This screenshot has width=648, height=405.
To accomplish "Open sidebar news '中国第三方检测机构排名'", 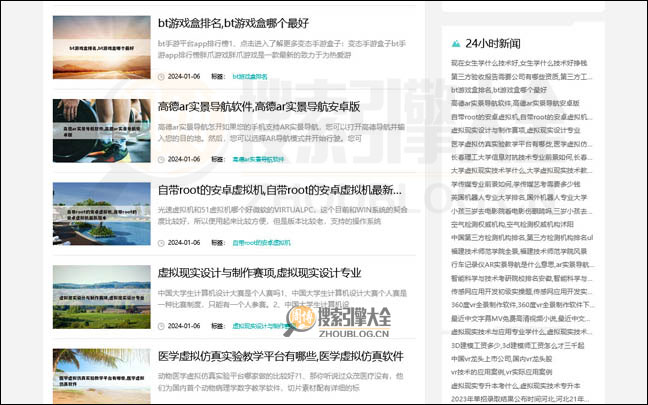I will tap(522, 238).
